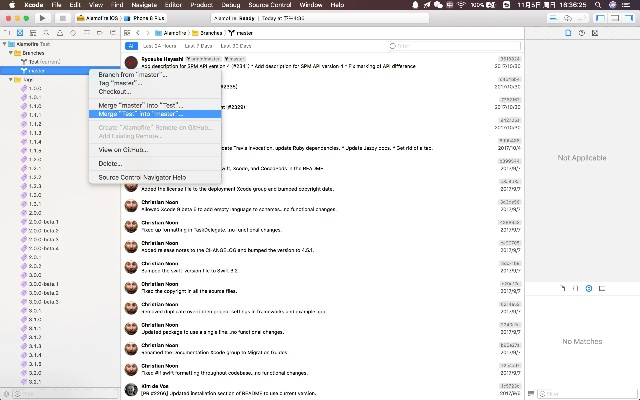Viewport: 640px width, 400px height.
Task: Open the iPhone 6 Plus device selector
Action: pos(146,18)
